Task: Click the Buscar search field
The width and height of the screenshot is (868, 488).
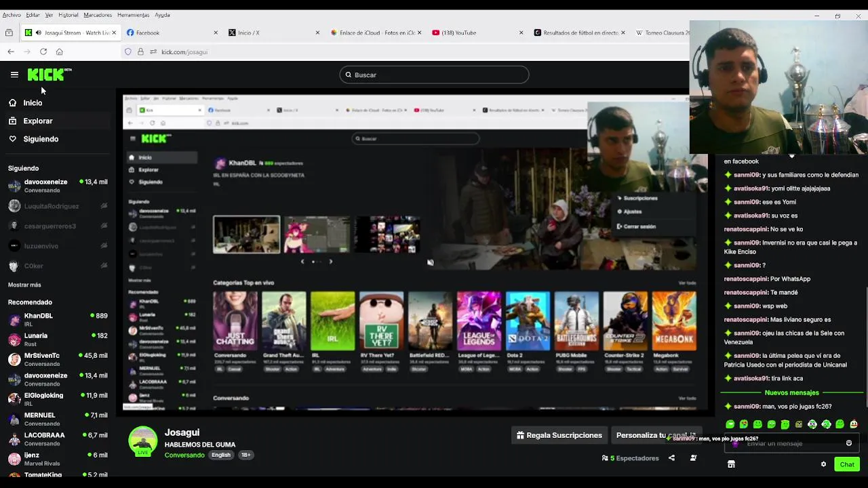Action: (x=434, y=75)
